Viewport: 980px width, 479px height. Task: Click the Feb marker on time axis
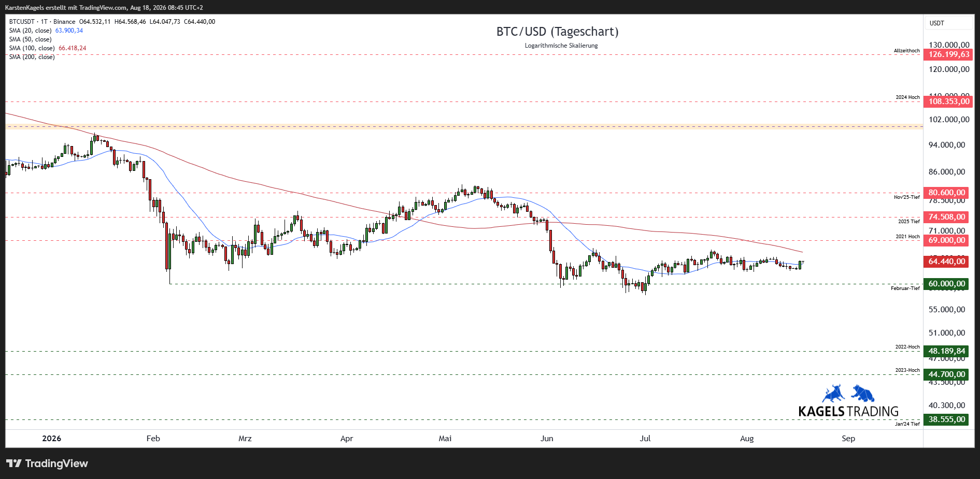pyautogui.click(x=153, y=439)
